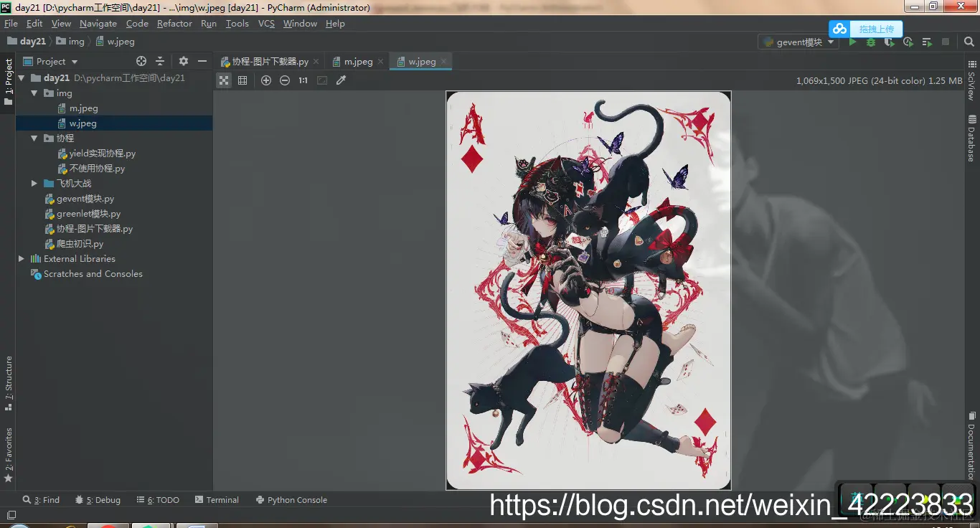Click the Fit Zoom to Window icon
The image size is (980, 528).
point(322,80)
